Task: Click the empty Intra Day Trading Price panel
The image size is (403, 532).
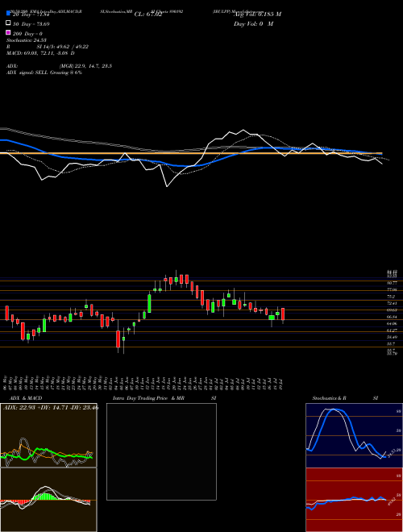Action: [161, 451]
